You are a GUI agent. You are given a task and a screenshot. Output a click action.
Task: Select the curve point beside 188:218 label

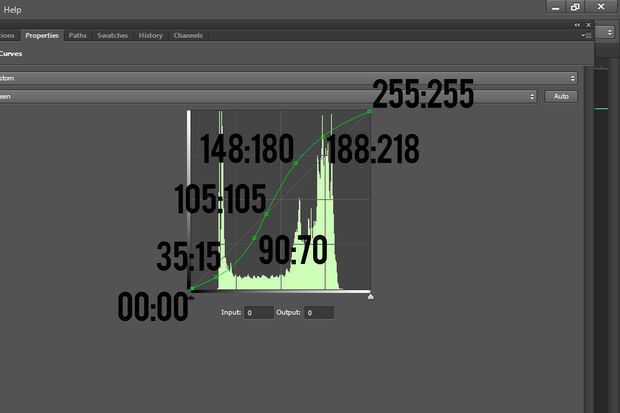click(x=323, y=137)
